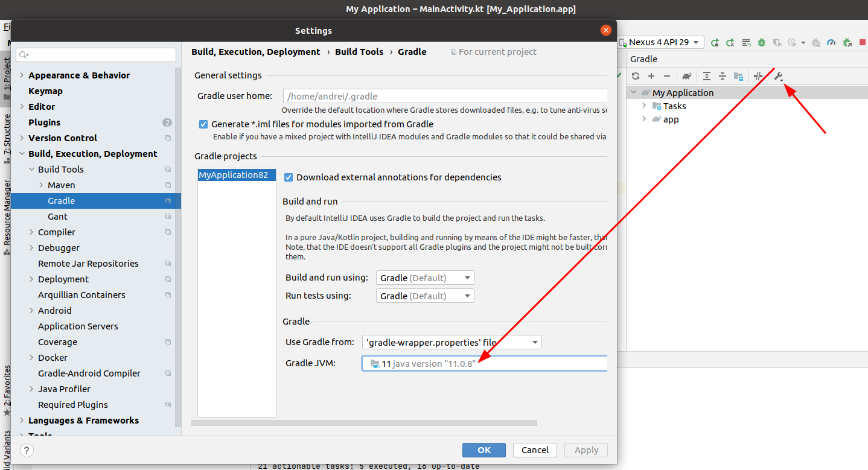Click the green Debug bug icon

(x=762, y=42)
